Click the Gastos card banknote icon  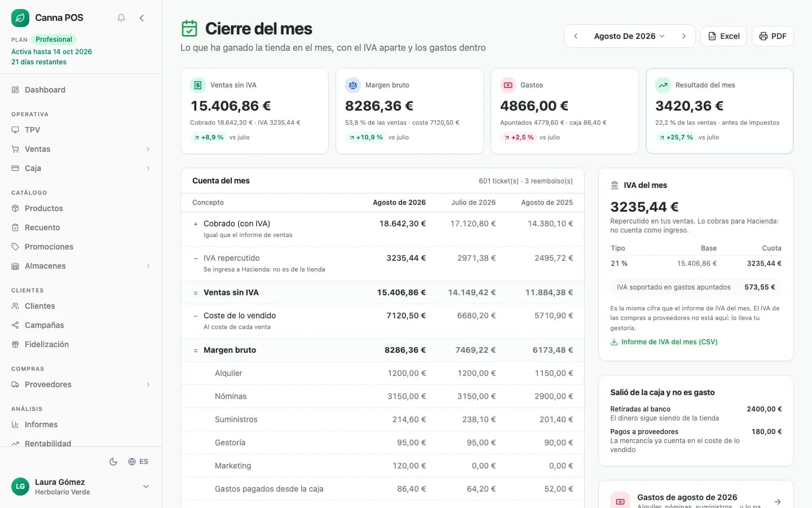tap(508, 85)
